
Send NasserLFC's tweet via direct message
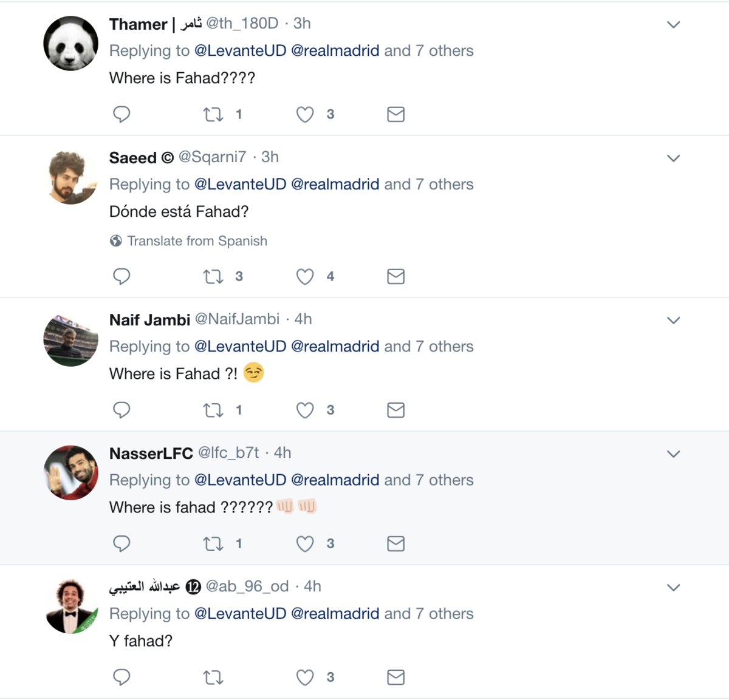[395, 544]
